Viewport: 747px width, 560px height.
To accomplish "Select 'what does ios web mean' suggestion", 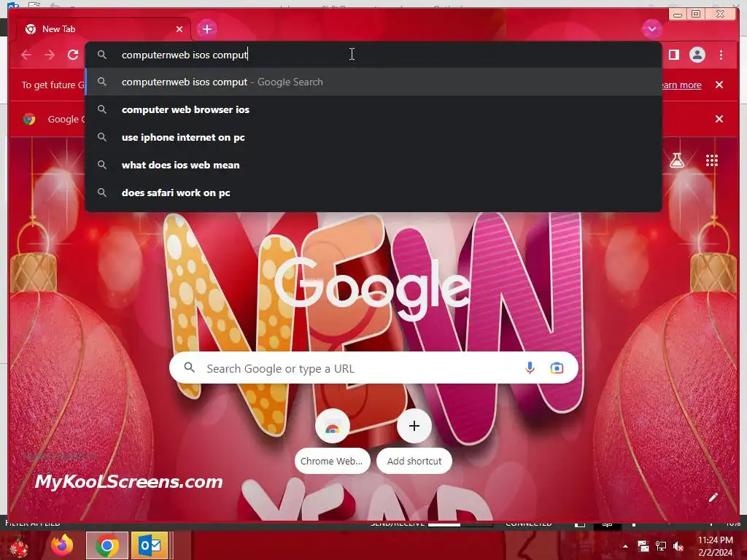I will point(373,165).
